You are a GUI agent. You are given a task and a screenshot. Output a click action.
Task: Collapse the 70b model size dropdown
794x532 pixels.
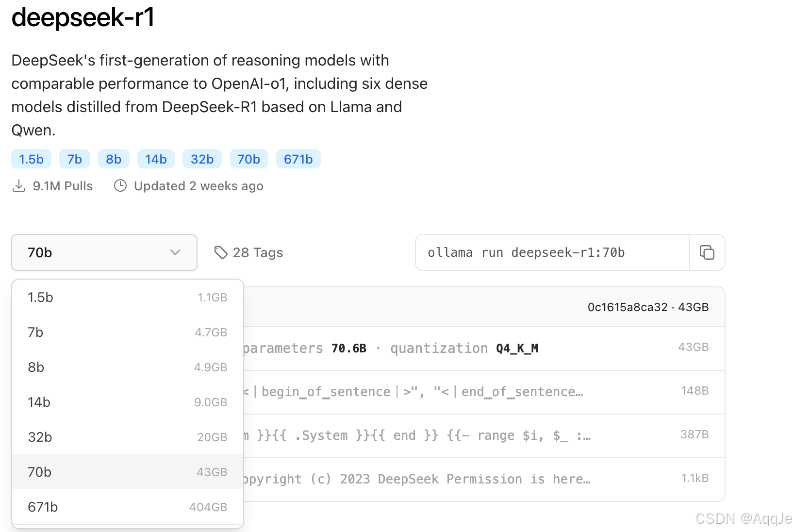[x=104, y=252]
